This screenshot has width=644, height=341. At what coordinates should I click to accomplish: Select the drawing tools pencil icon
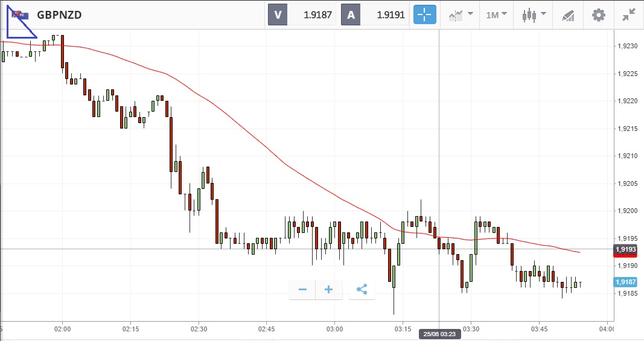pos(567,15)
